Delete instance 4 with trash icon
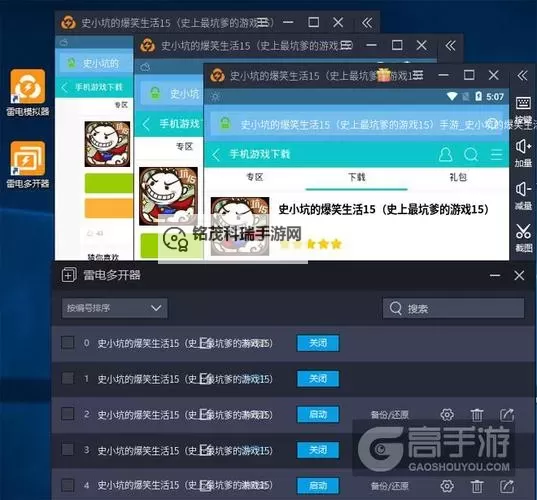Viewport: 537px width, 500px height. pyautogui.click(x=477, y=486)
